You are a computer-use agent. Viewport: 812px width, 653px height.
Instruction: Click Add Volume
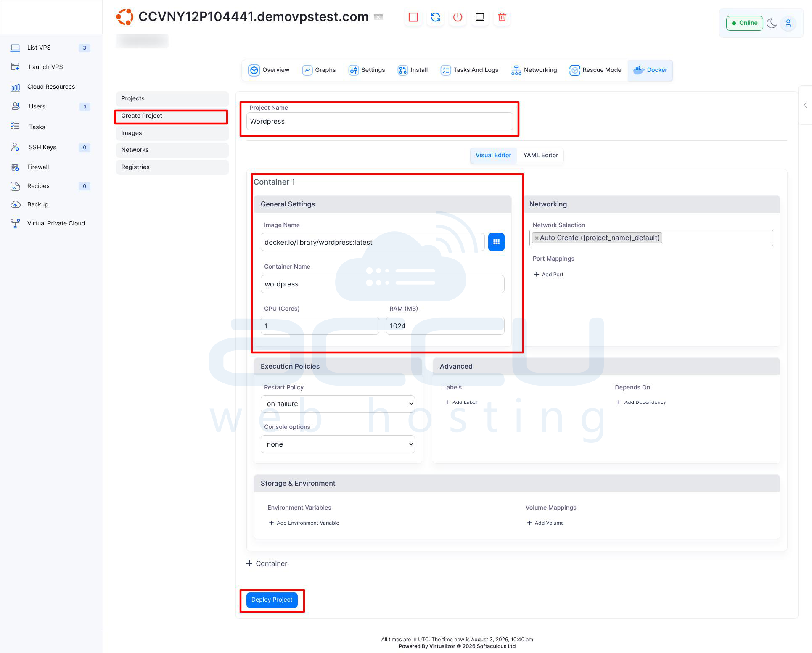coord(545,523)
